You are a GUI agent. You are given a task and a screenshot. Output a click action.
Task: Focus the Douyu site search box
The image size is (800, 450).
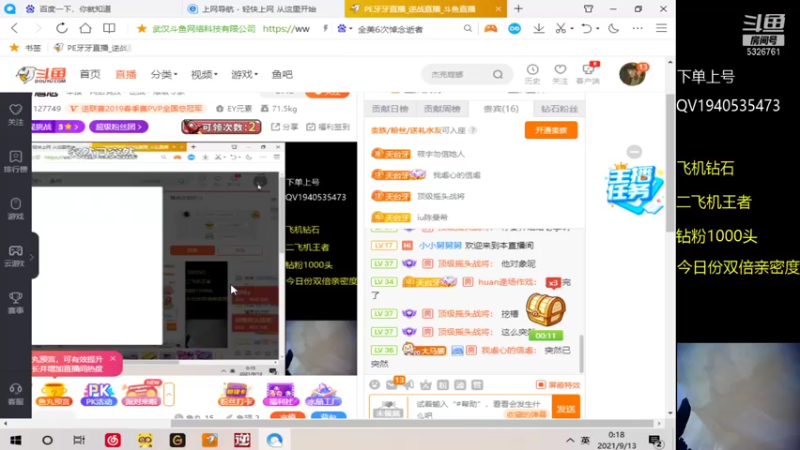pos(457,74)
